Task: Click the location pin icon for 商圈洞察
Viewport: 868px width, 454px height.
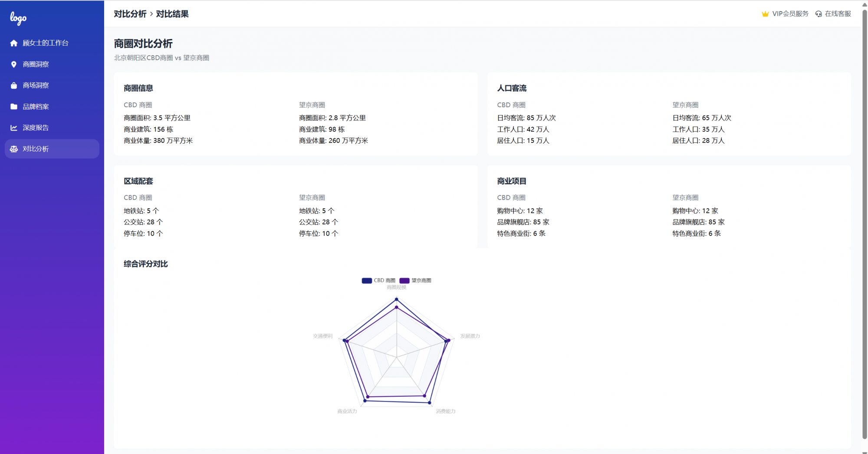Action: [x=14, y=64]
